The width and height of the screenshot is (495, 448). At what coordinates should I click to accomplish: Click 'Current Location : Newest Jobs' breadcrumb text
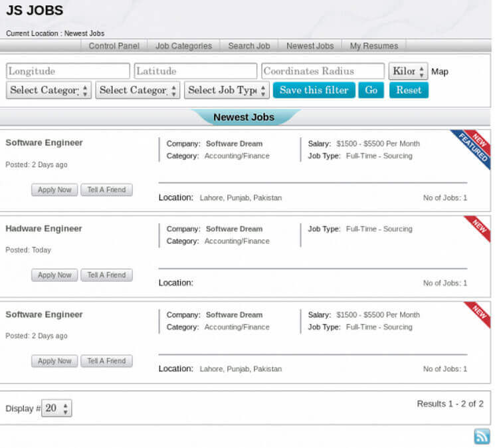pos(55,33)
